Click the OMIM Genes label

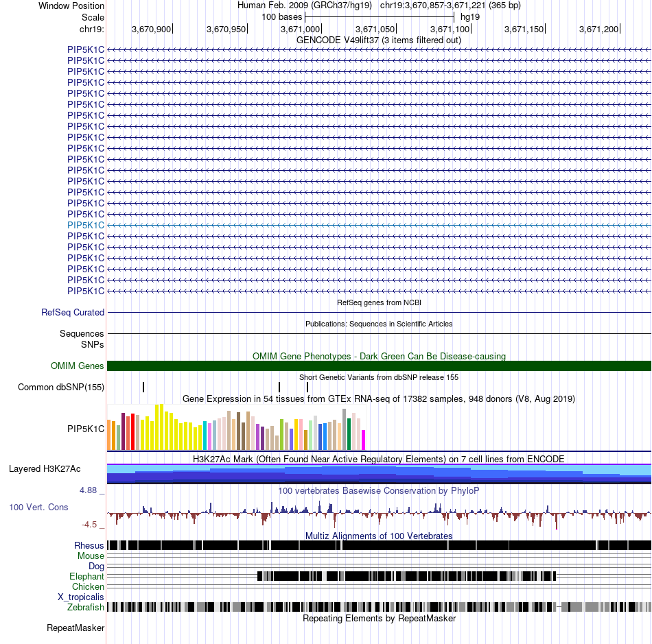tap(77, 366)
